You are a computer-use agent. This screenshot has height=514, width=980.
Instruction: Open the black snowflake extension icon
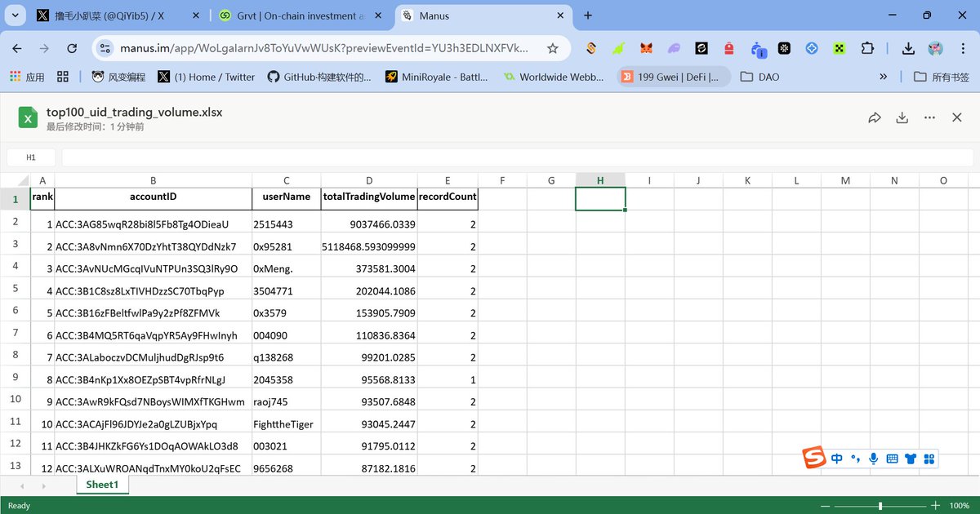click(x=784, y=49)
